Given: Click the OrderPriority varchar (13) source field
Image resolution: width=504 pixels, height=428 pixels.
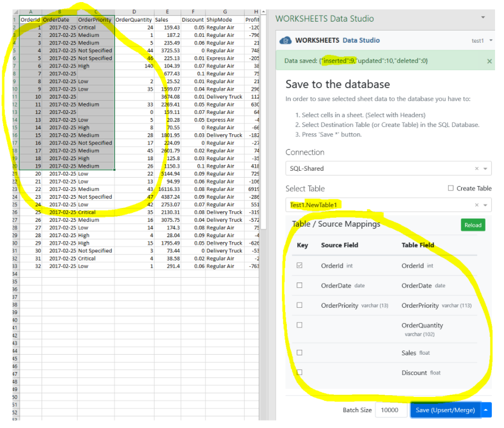Looking at the screenshot, I should pos(354,306).
